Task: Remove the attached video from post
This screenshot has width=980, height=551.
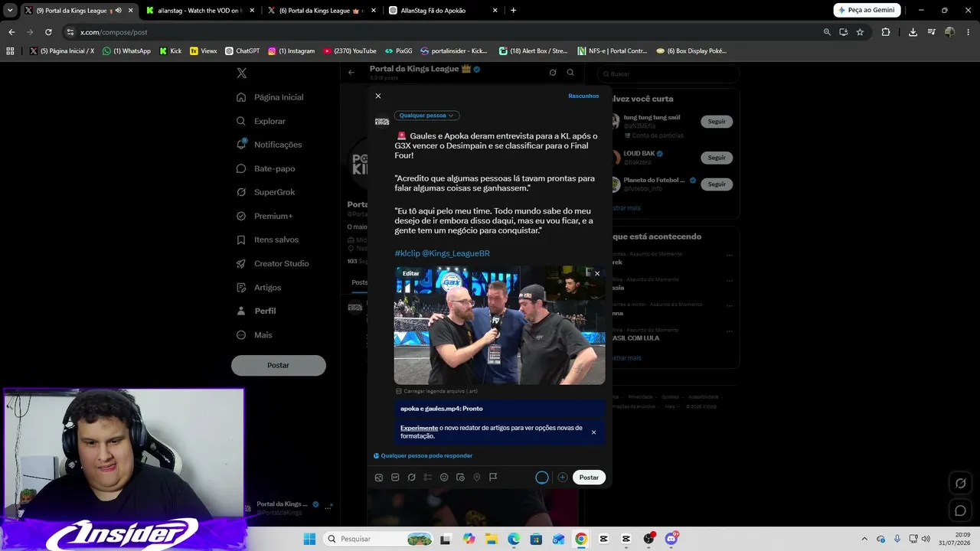Action: 597,273
